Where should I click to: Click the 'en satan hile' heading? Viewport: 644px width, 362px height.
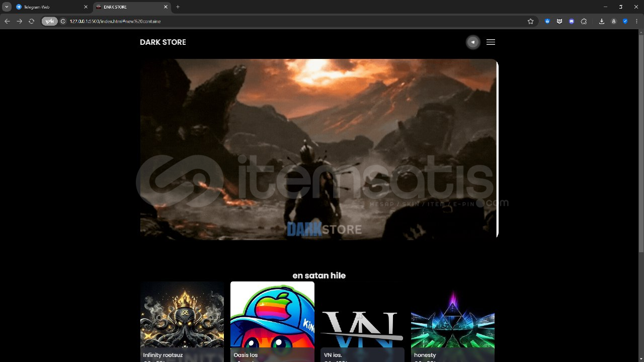(x=319, y=275)
